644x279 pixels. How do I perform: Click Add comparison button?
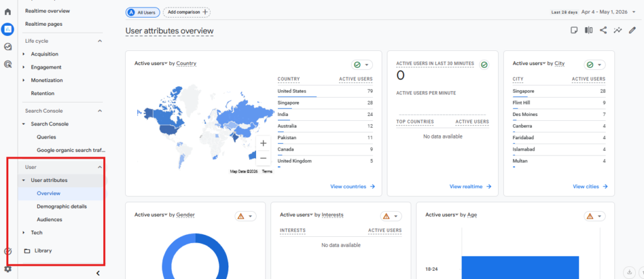(x=186, y=13)
